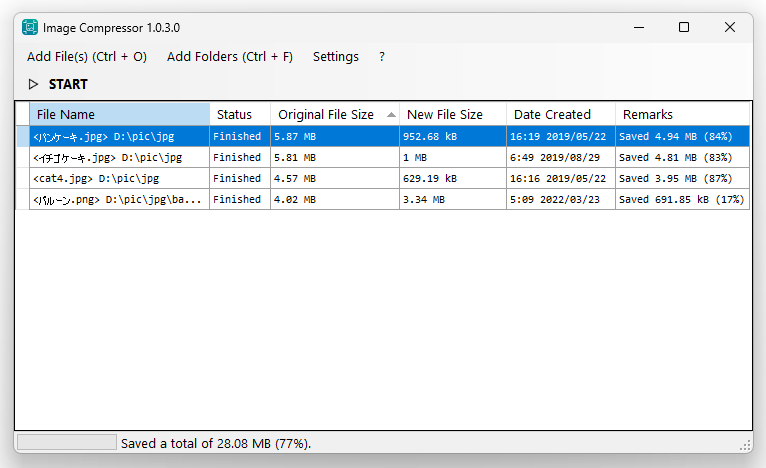Click the 4.02 MB original size cell

point(335,199)
